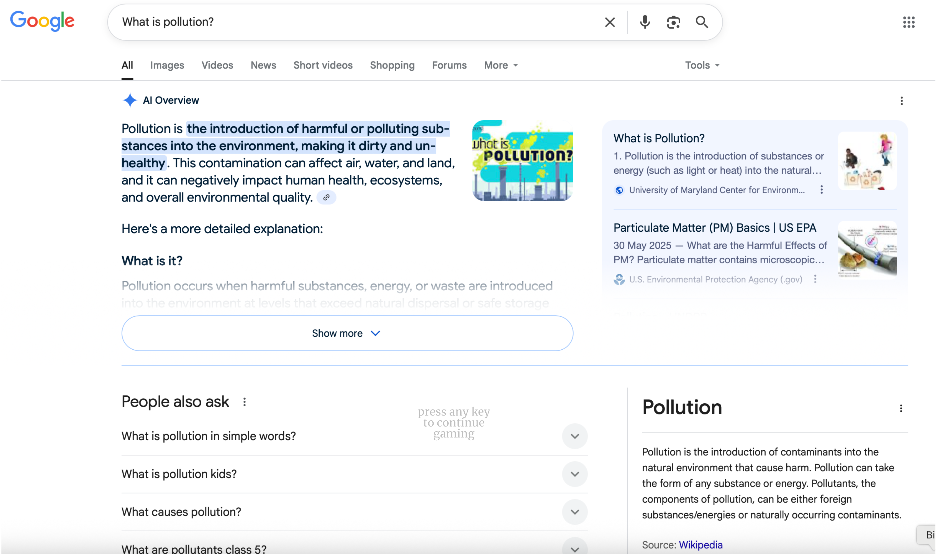The image size is (939, 560).
Task: Click the 'What is Pollution?' video thumbnail
Action: click(522, 160)
